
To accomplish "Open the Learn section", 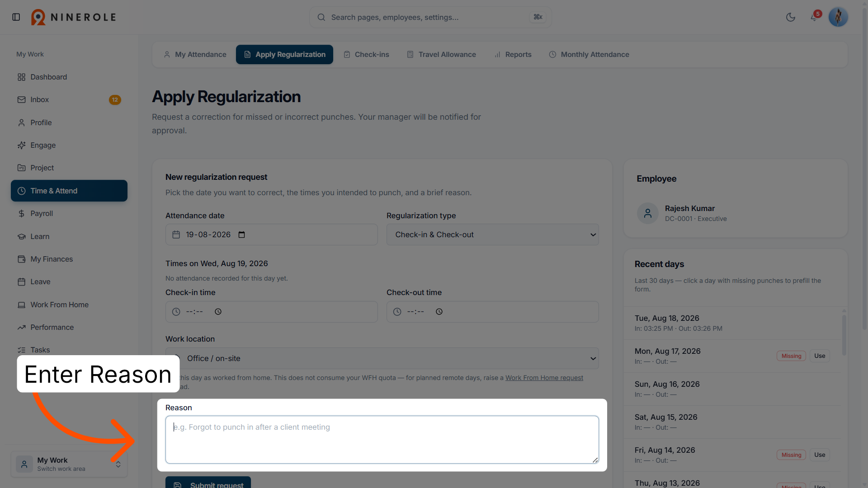I will pos(69,236).
